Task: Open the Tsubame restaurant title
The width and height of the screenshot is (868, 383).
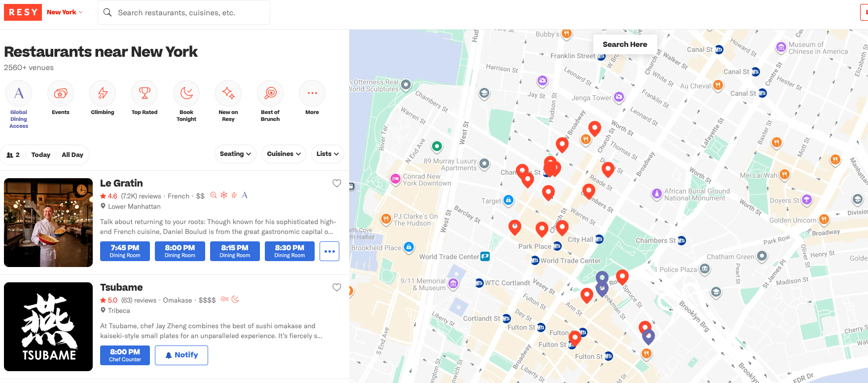Action: pos(121,287)
